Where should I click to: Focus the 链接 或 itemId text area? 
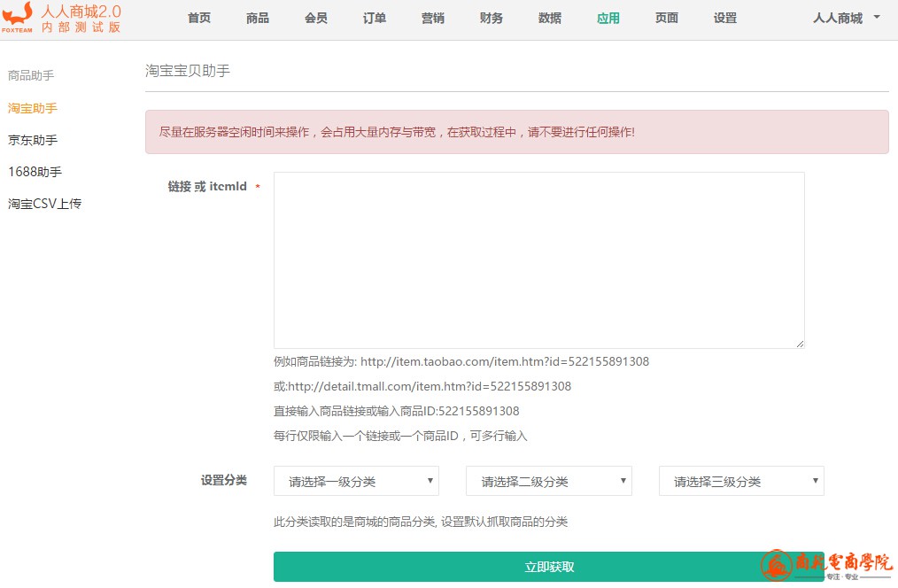tap(539, 260)
